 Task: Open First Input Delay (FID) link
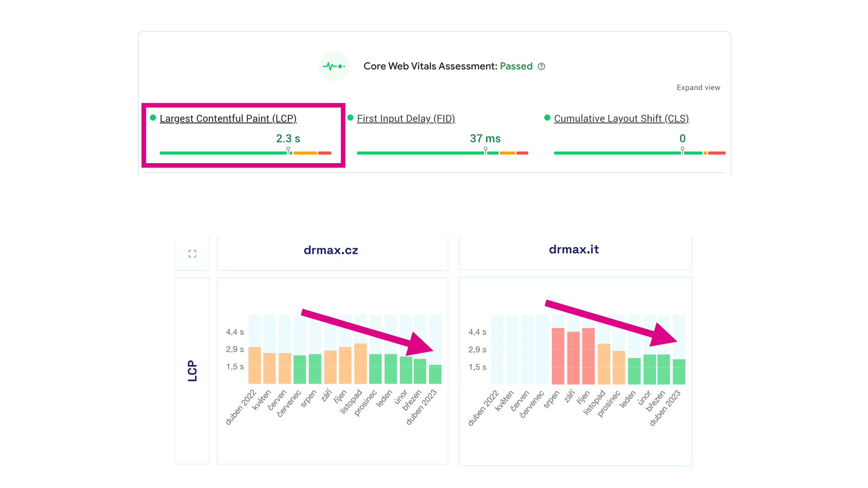[406, 118]
